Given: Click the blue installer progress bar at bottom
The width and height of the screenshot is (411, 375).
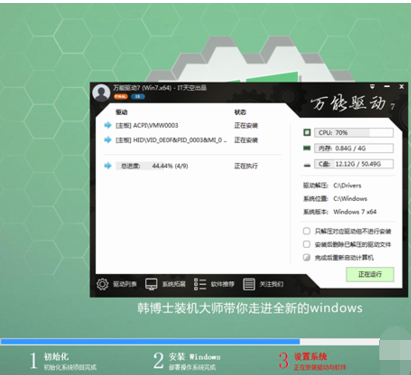Looking at the screenshot, I should point(190,342).
